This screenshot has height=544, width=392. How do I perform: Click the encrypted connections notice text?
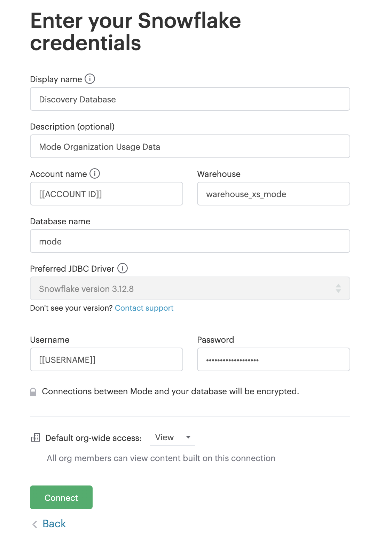(x=171, y=391)
